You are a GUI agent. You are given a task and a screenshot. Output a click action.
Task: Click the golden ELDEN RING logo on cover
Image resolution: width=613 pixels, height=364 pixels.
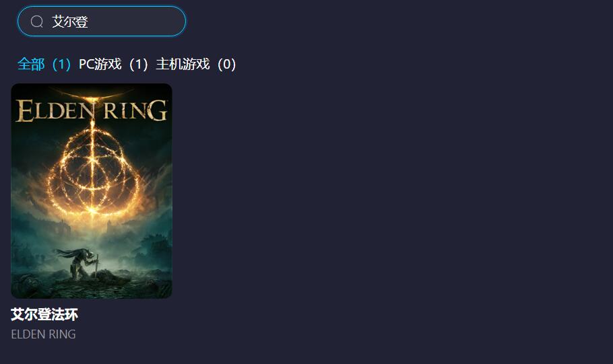coord(92,110)
